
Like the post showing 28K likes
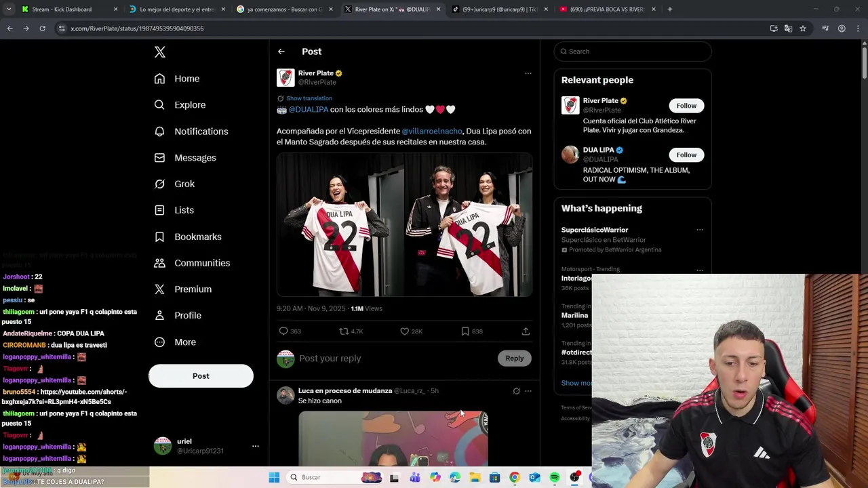pos(411,331)
